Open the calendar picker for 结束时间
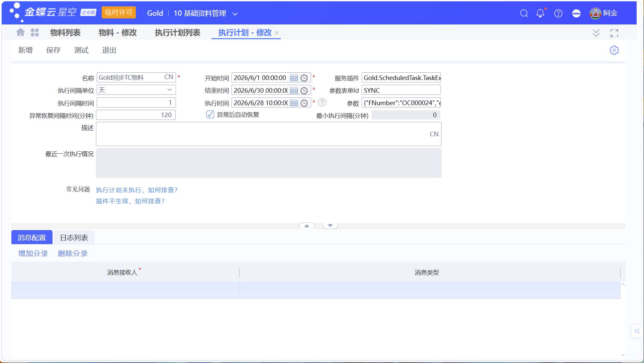Image resolution: width=644 pixels, height=363 pixels. (294, 90)
